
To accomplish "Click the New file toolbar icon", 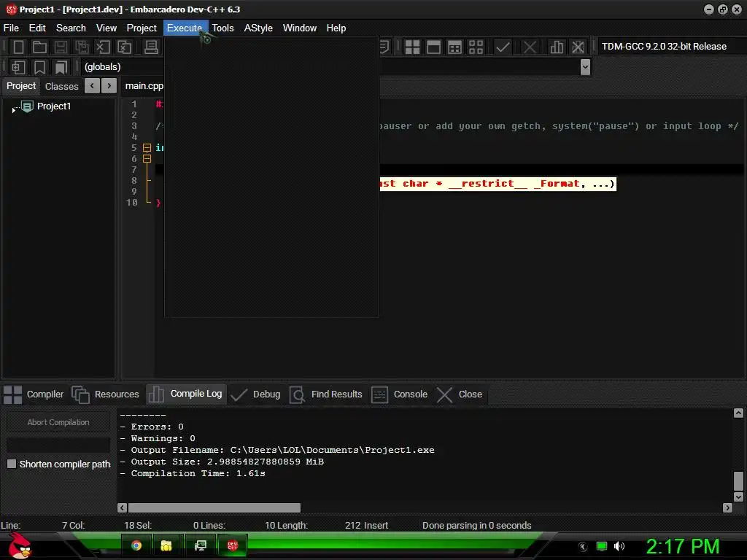I will [18, 47].
